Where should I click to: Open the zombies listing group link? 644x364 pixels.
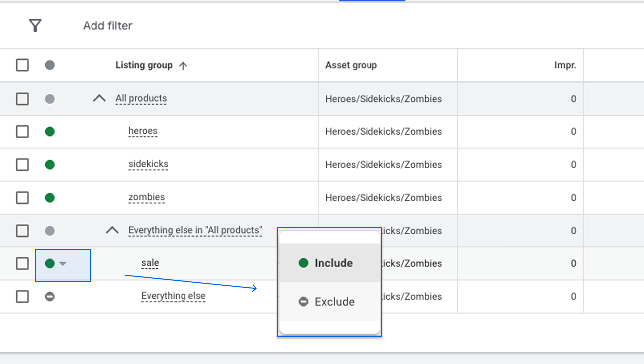point(147,197)
